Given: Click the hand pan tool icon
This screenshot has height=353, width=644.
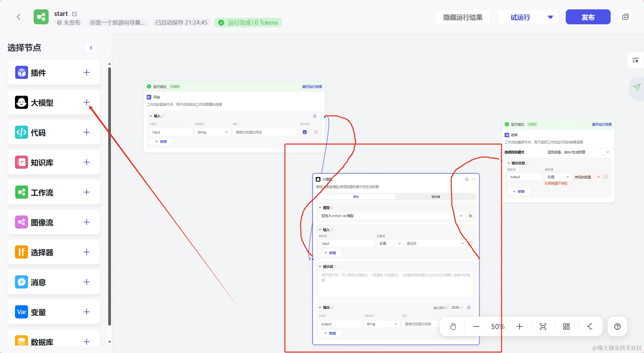Looking at the screenshot, I should point(453,326).
